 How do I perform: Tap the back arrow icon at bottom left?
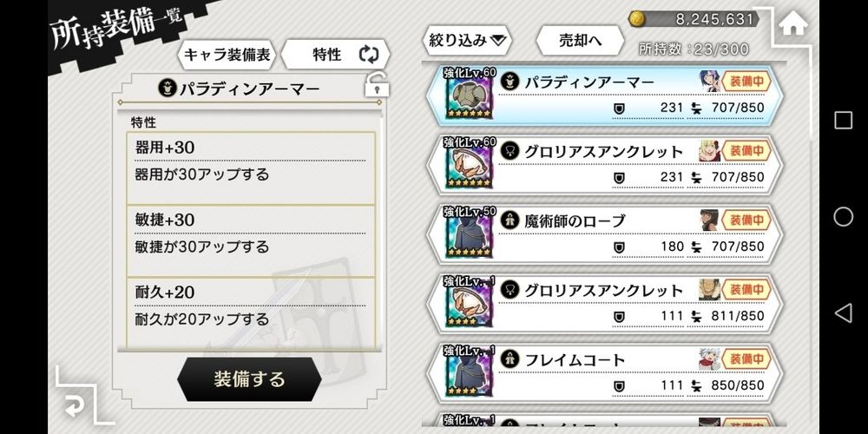click(x=76, y=404)
